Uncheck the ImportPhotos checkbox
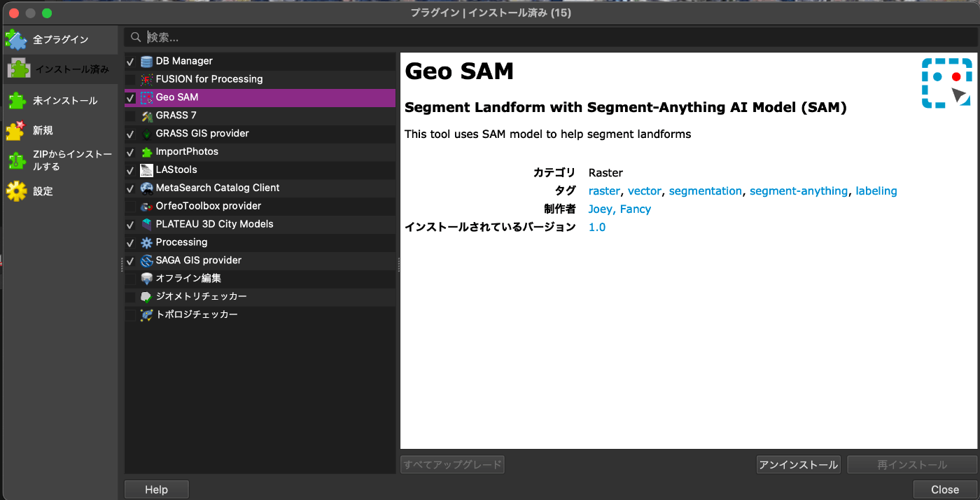This screenshot has height=500, width=980. (x=130, y=152)
